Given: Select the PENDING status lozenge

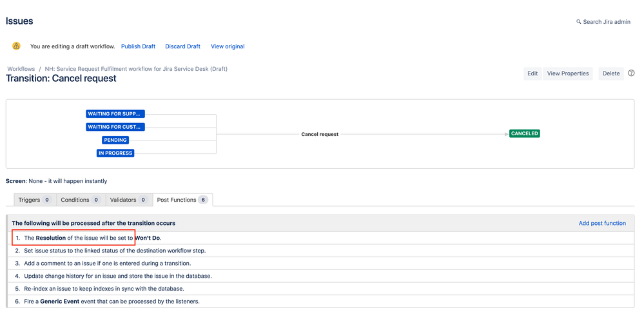Looking at the screenshot, I should pos(115,140).
